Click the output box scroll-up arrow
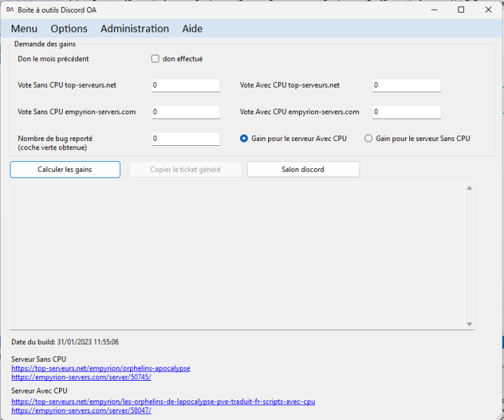 pos(470,188)
